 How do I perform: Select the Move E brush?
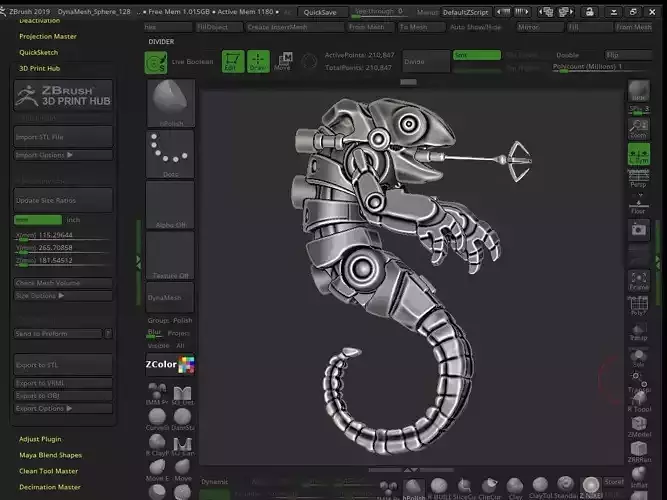pos(157,470)
